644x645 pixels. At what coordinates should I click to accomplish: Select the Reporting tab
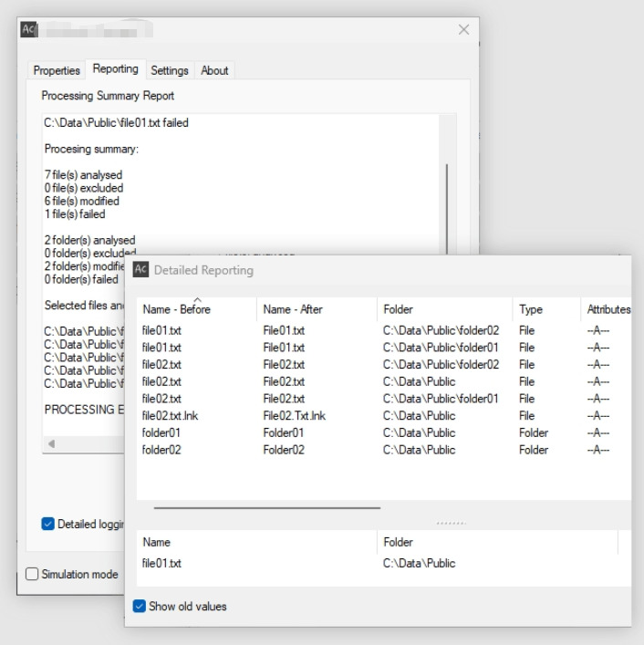(x=115, y=68)
